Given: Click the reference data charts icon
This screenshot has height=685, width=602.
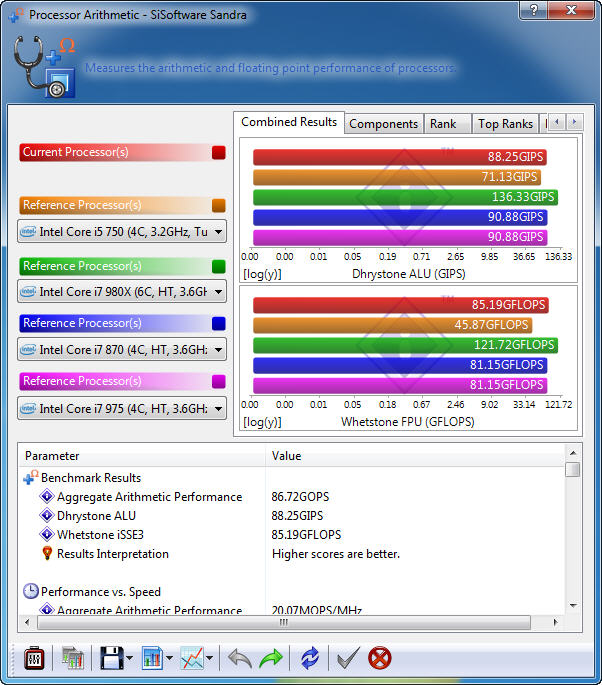Looking at the screenshot, I should point(73,658).
